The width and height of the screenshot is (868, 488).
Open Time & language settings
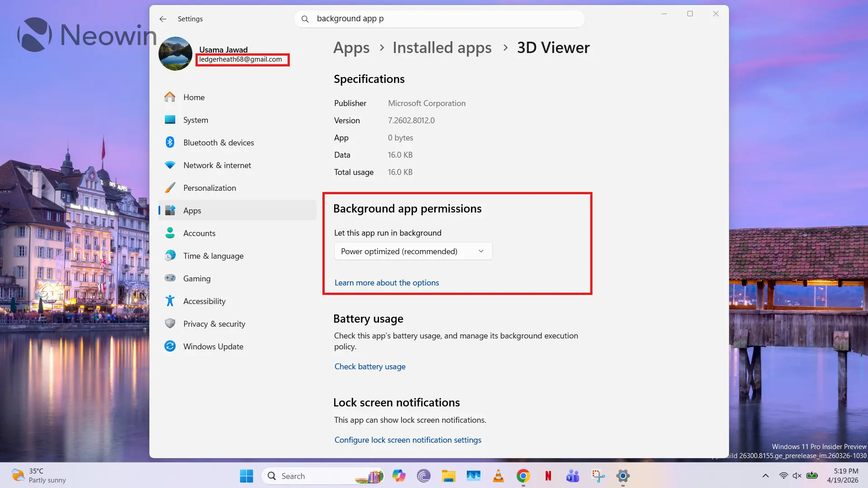tap(213, 256)
